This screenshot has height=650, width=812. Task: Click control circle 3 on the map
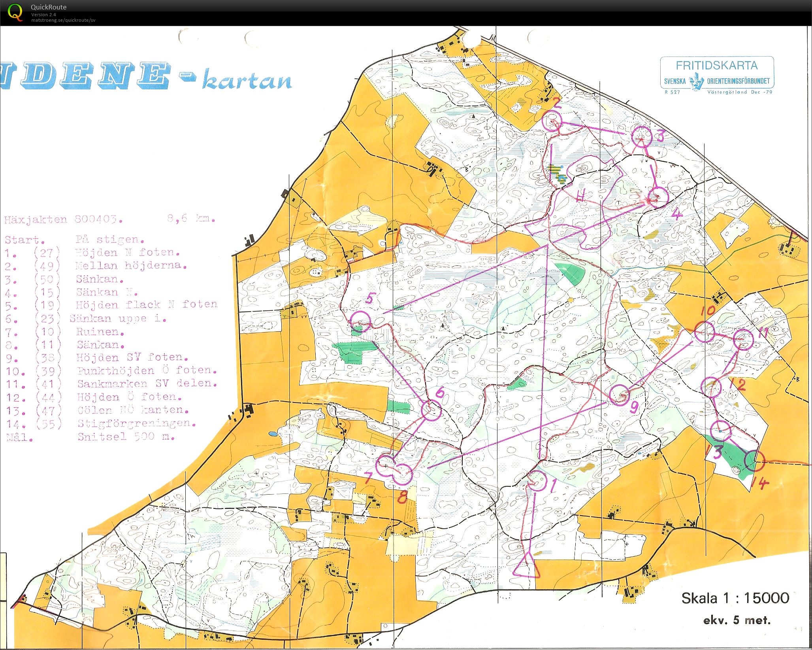[x=641, y=136]
